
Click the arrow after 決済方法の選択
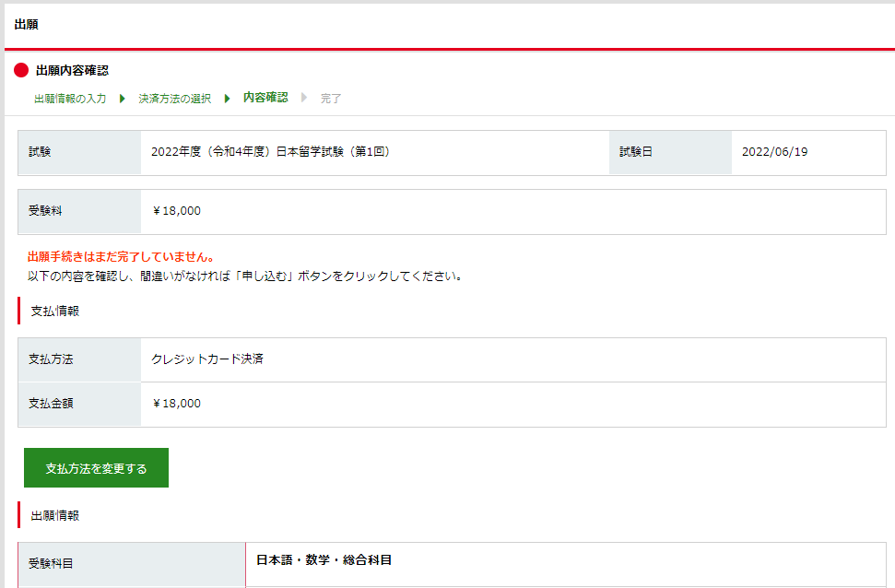[x=227, y=99]
